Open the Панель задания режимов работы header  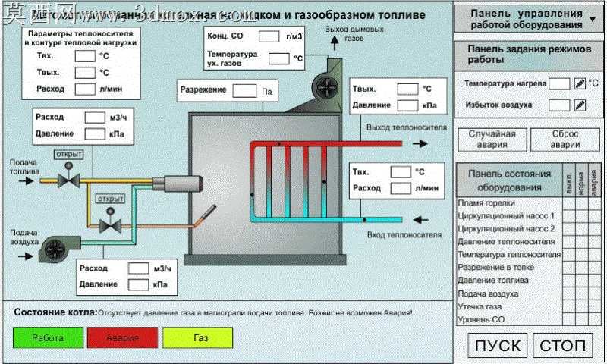(x=528, y=55)
